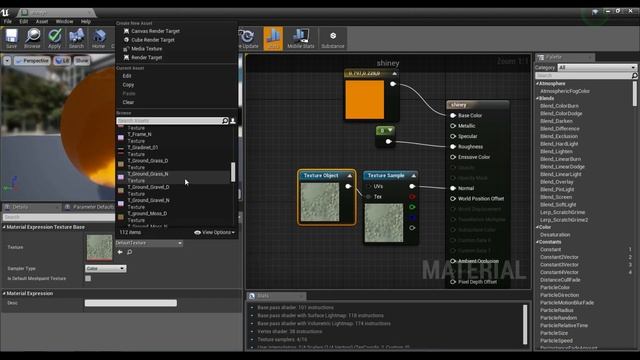This screenshot has width=640, height=360.
Task: Click the Stats panel scrollbar
Action: (x=525, y=325)
